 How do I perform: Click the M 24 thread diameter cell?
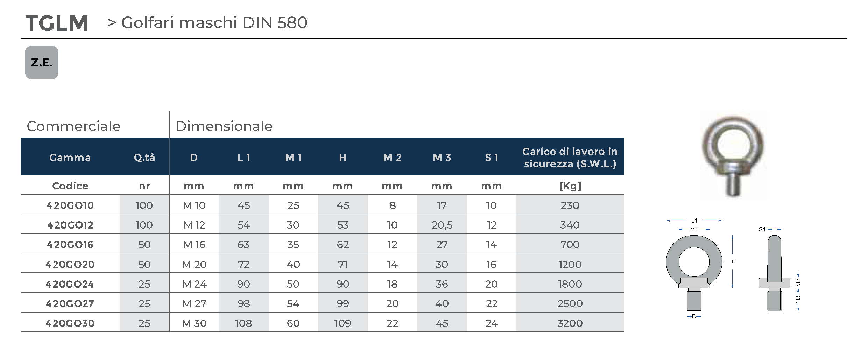click(194, 284)
